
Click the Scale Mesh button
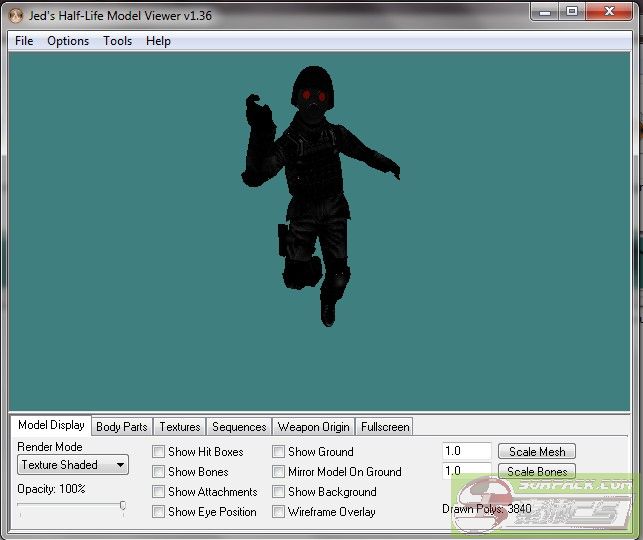(537, 451)
